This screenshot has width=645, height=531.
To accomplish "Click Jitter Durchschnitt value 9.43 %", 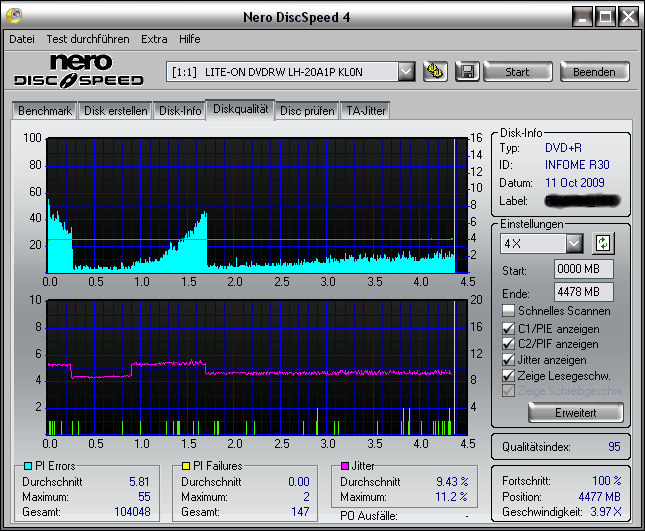I will pyautogui.click(x=452, y=482).
